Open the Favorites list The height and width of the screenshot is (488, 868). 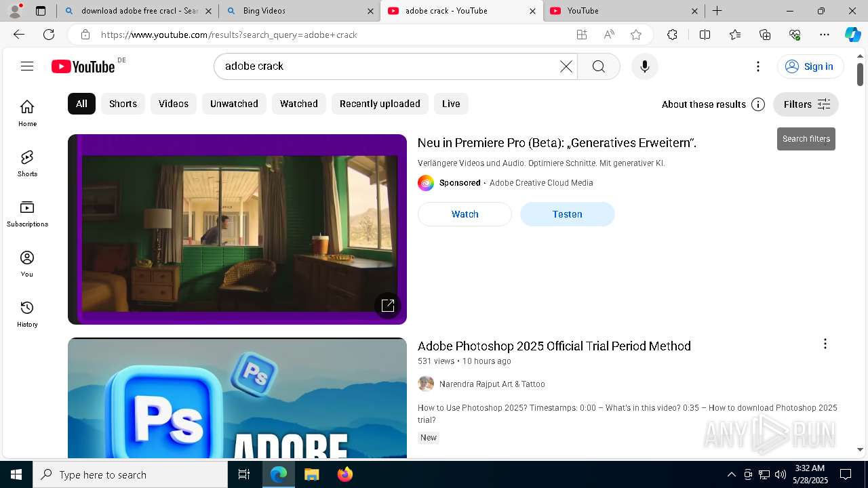(735, 35)
